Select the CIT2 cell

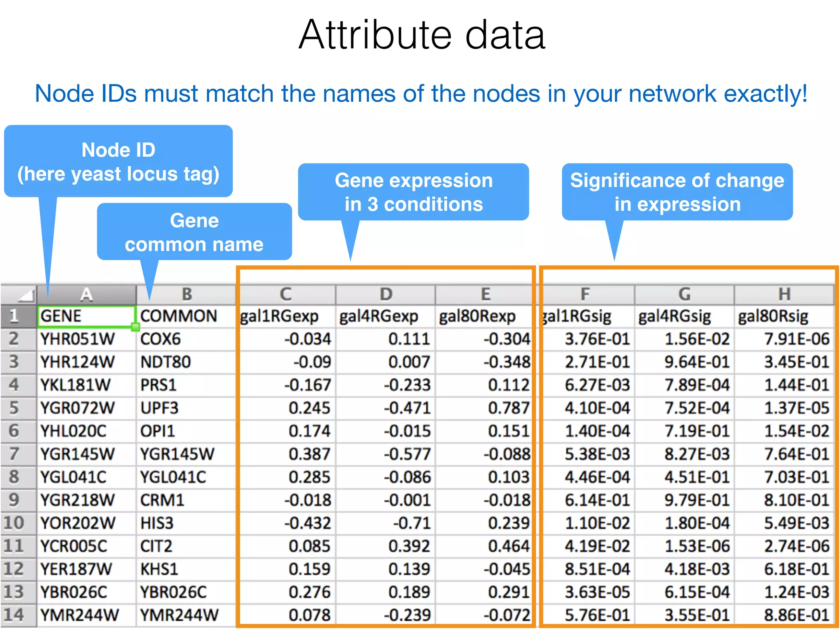tap(187, 546)
